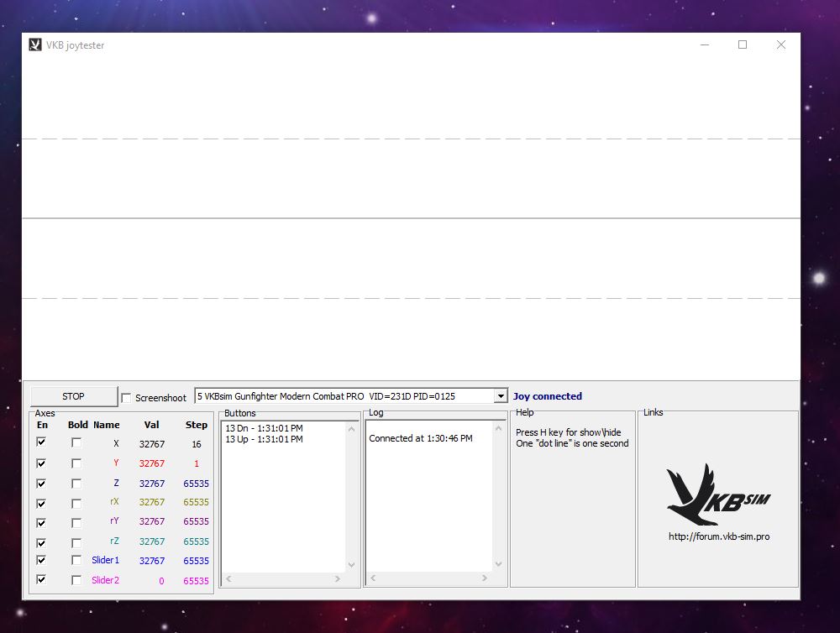Enable the Screenshoot checkbox

tap(127, 398)
